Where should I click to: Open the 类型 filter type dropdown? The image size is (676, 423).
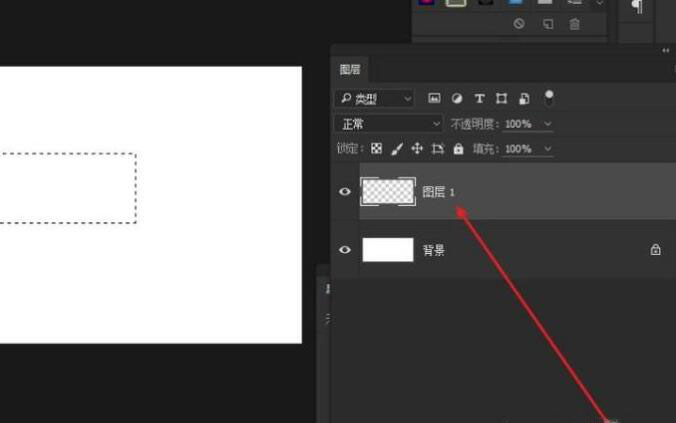pos(375,98)
